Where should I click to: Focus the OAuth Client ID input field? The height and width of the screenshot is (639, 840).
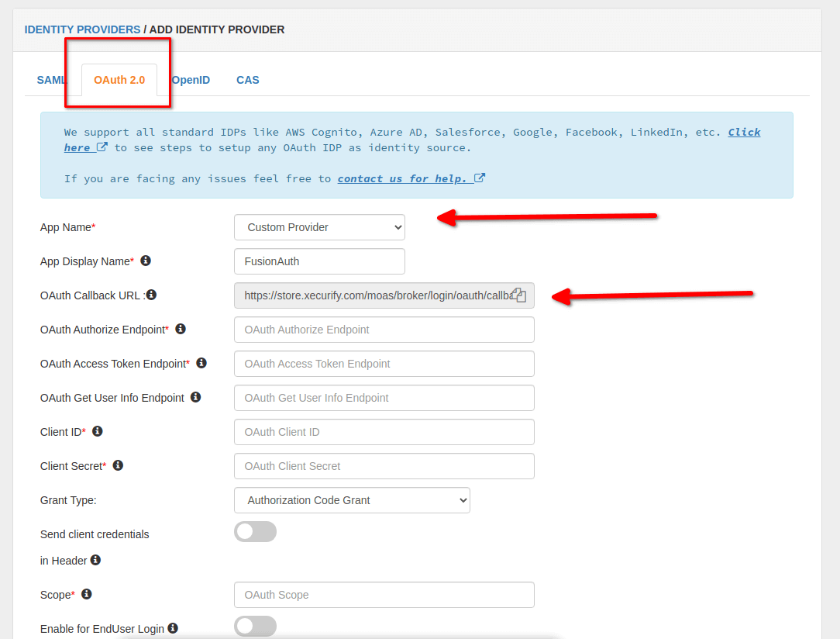coord(384,432)
